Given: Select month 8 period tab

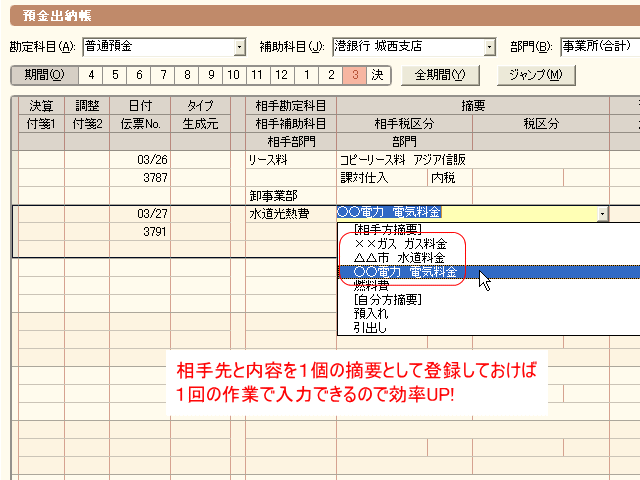Looking at the screenshot, I should 187,75.
